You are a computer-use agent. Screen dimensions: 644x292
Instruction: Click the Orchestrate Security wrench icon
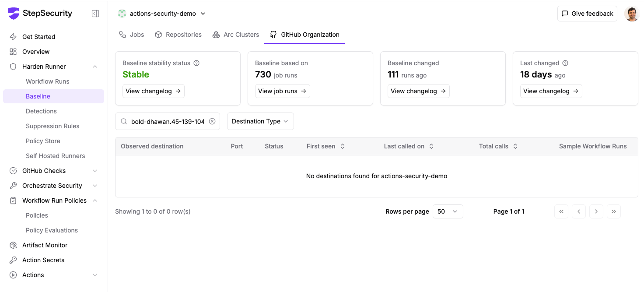pos(13,186)
